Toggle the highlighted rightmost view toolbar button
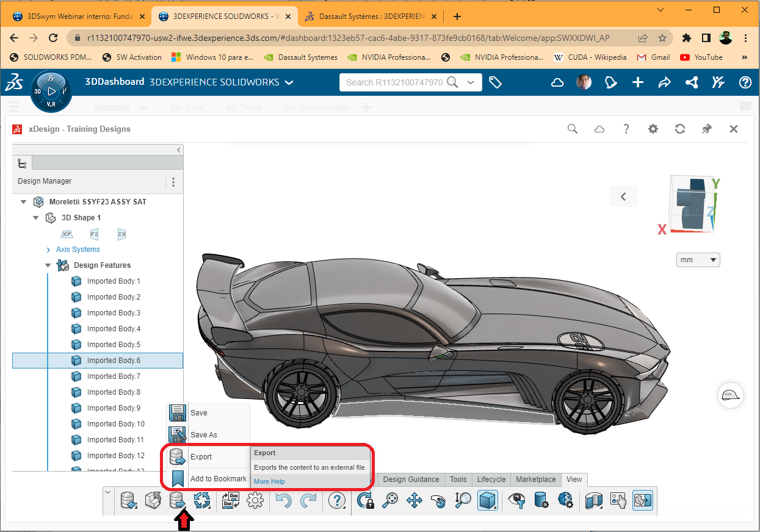Screen dimensions: 760x532 pos(642,501)
